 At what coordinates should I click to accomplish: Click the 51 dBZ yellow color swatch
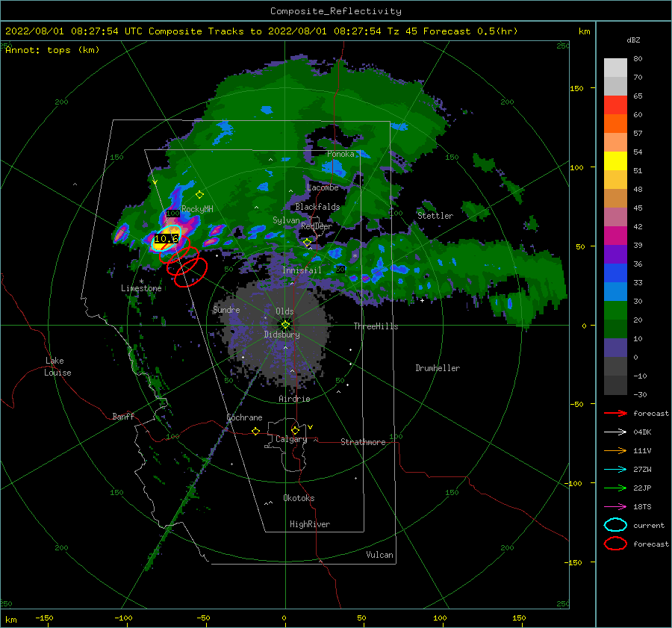(615, 161)
